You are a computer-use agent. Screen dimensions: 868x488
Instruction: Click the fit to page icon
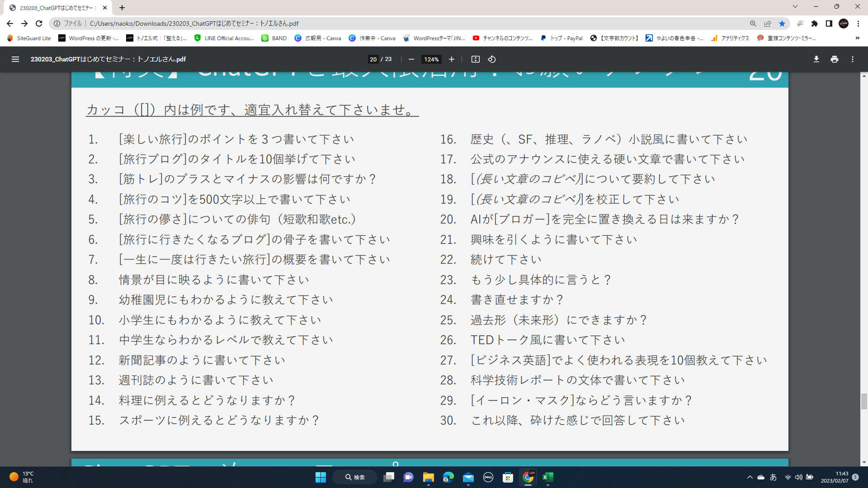point(475,59)
